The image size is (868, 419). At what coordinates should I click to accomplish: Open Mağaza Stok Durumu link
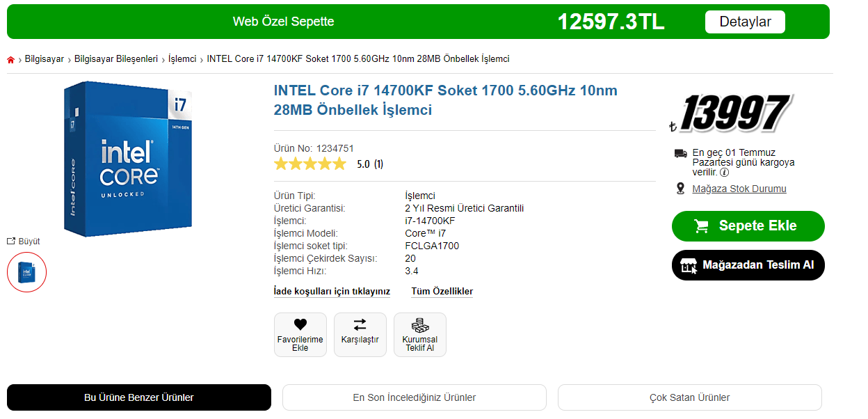(739, 189)
